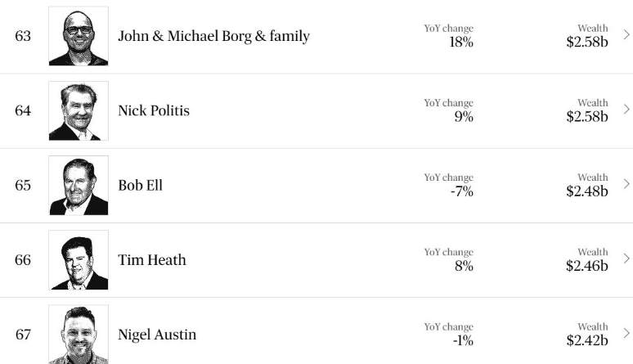Screen dimensions: 633x364
Task: Click the portrait beside the Borg family entry
Action: point(79,36)
